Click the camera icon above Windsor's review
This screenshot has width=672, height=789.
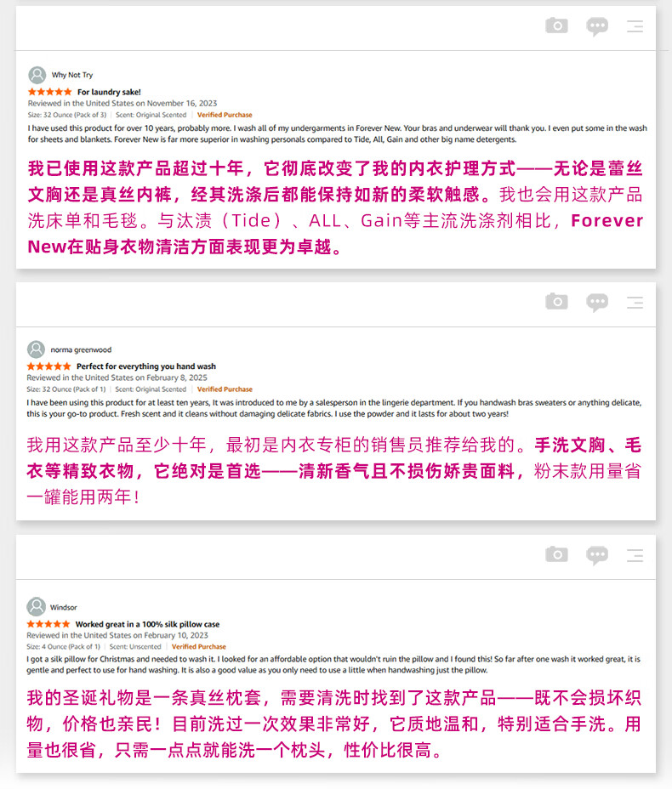(x=556, y=554)
